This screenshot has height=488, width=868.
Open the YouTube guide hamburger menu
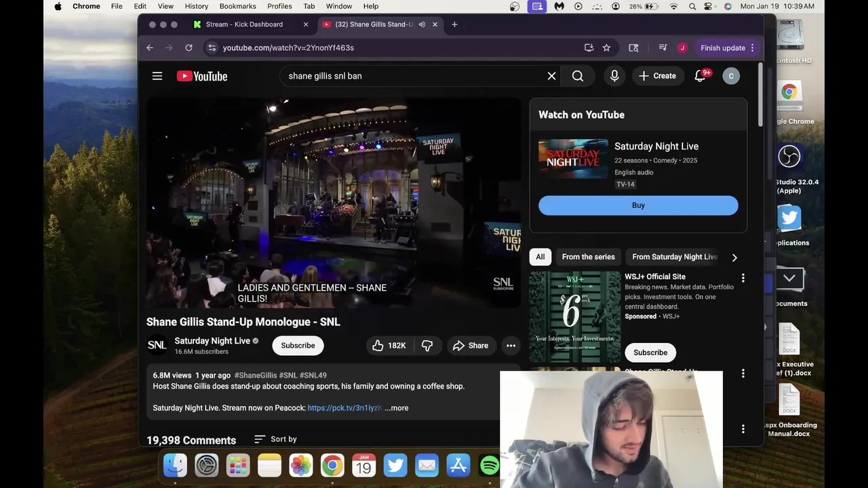(157, 76)
